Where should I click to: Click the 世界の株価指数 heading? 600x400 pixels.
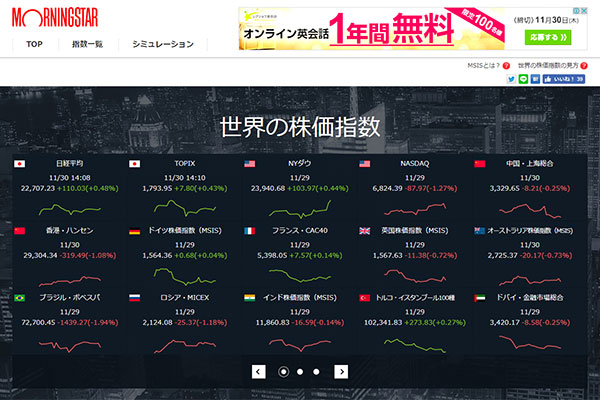pos(300,127)
